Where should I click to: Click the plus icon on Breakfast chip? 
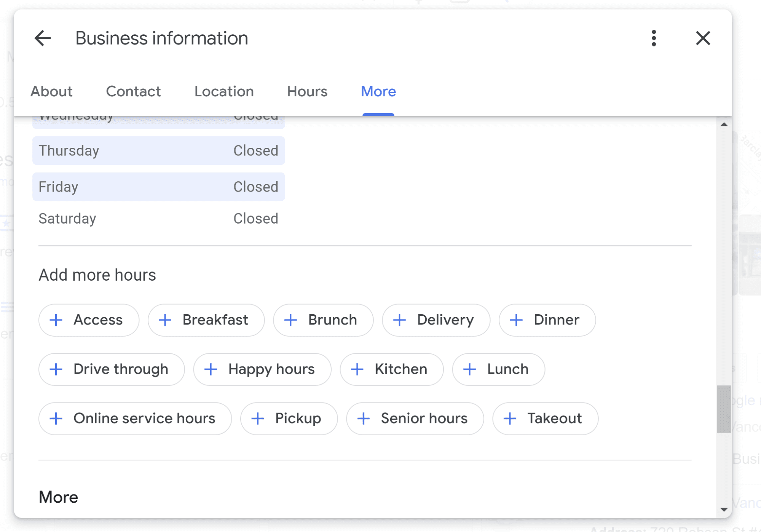[x=165, y=320]
